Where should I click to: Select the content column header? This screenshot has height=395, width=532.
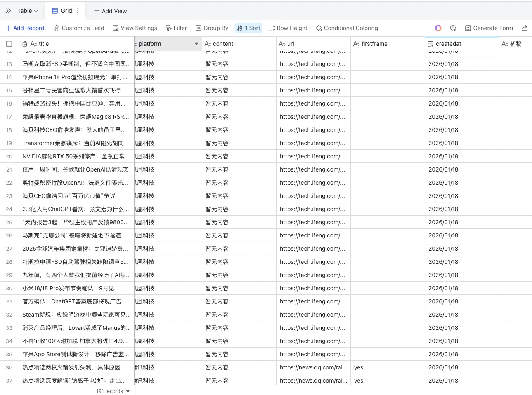[239, 44]
